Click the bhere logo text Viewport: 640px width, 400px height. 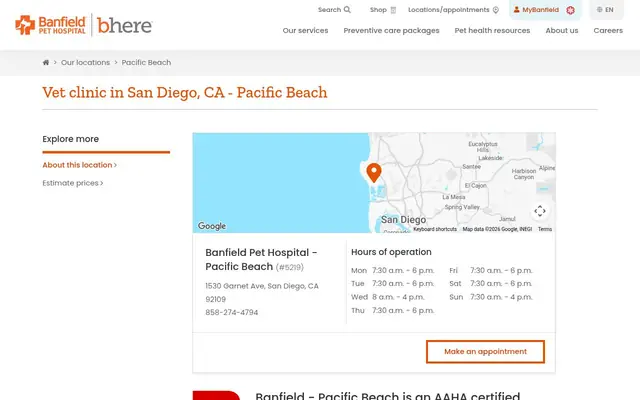[x=125, y=25]
